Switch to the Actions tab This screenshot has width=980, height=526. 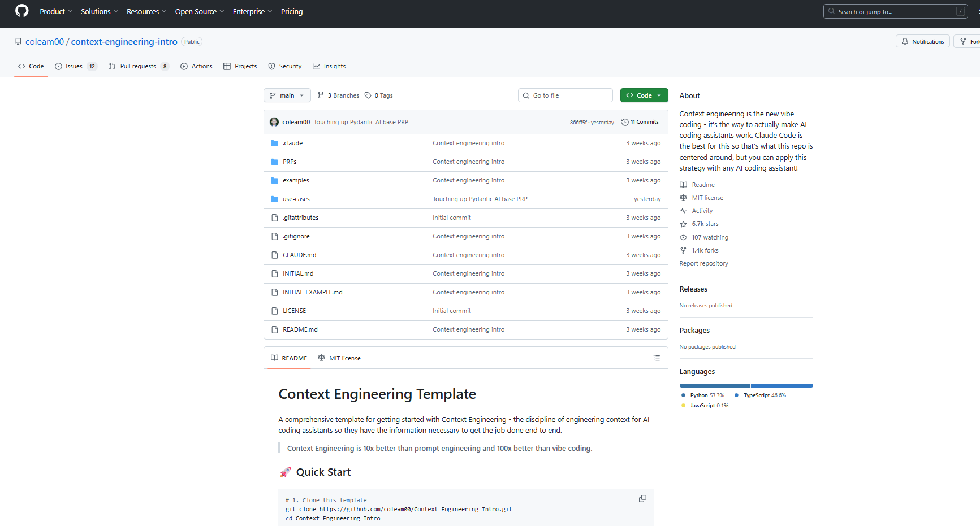tap(196, 66)
